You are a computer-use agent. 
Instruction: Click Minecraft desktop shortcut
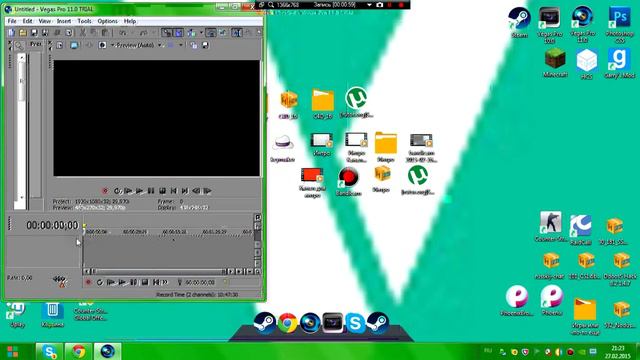(555, 62)
